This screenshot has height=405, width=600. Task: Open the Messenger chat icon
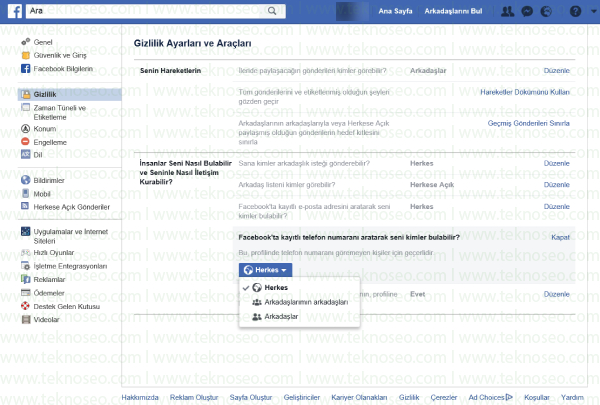[x=527, y=11]
